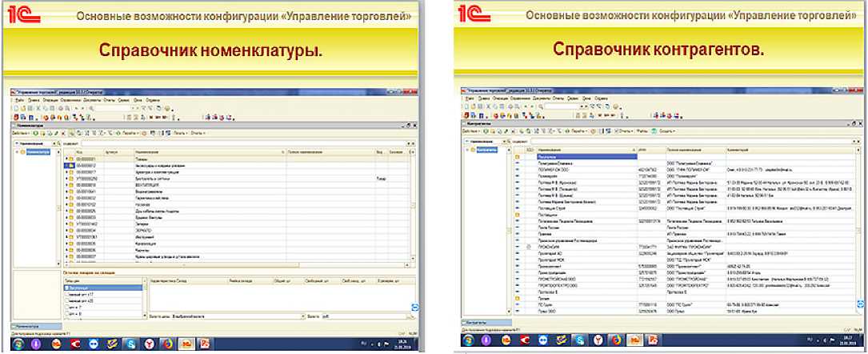Open Отчеты dropdown in Номенклатура list toolbar
The height and width of the screenshot is (354, 868).
tap(197, 133)
